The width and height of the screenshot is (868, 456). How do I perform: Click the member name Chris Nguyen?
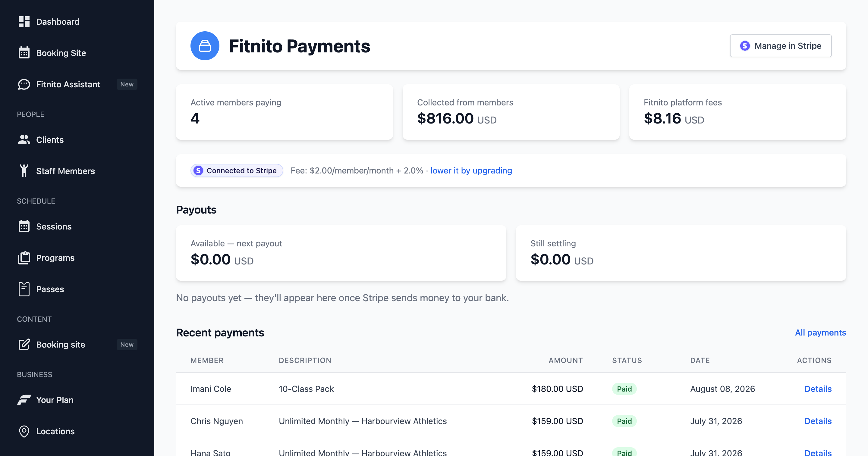(216, 421)
